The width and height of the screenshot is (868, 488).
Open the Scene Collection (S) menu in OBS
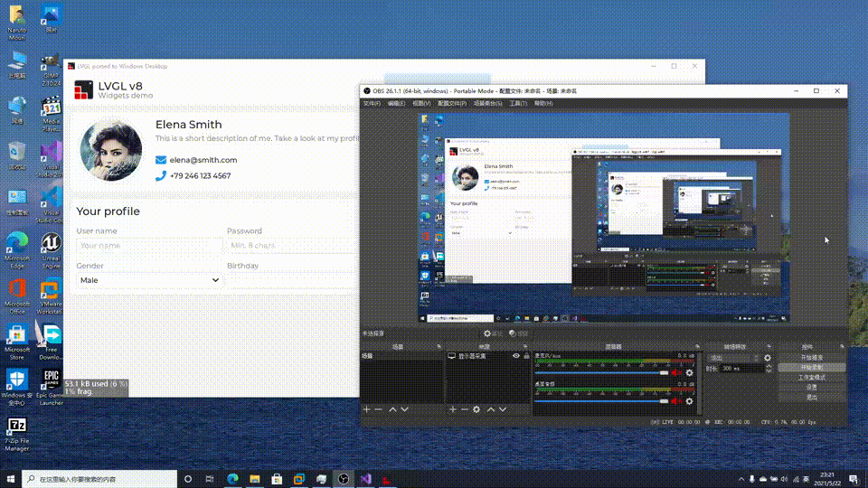tap(487, 103)
